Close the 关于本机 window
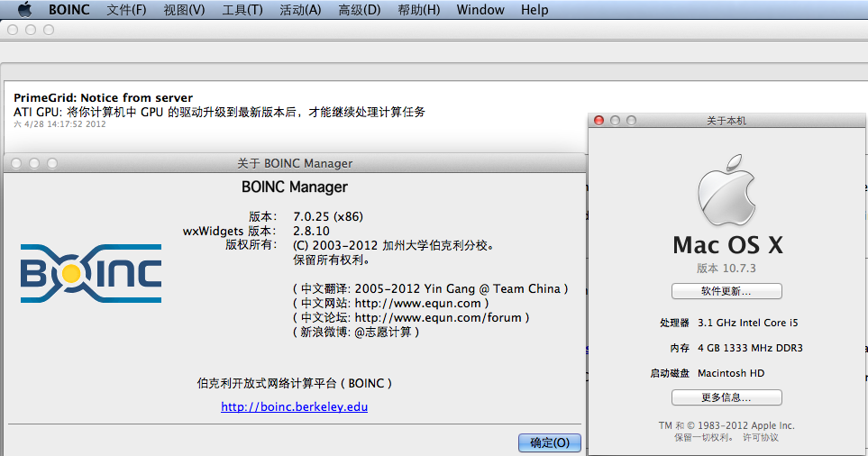This screenshot has width=868, height=456. (x=599, y=120)
